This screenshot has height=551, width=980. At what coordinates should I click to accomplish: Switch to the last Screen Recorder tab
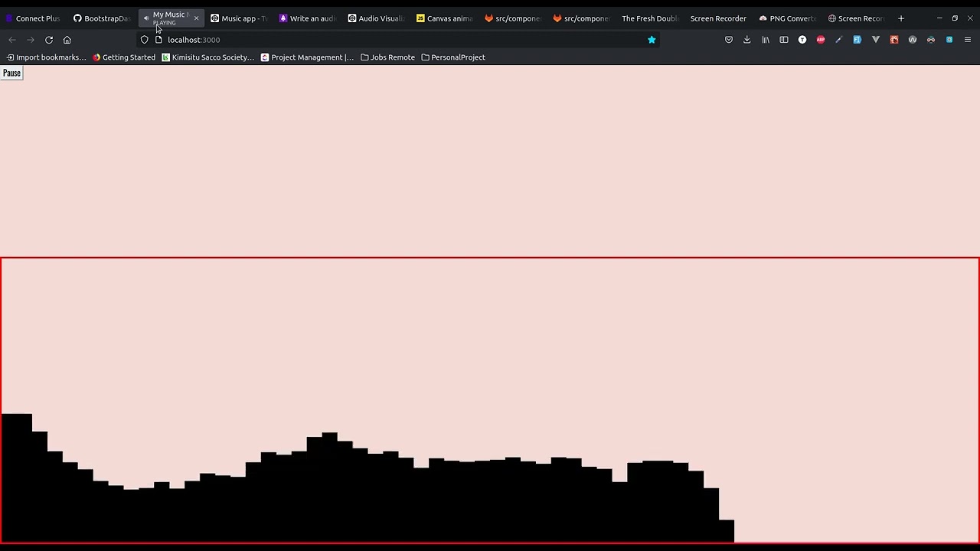[x=856, y=18]
